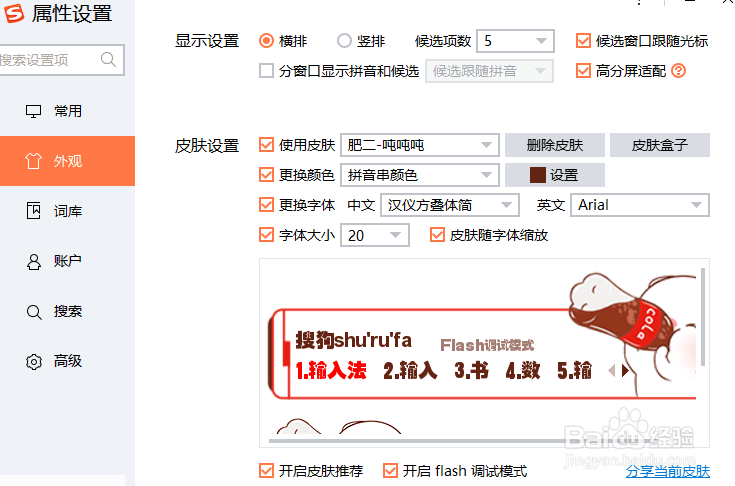The image size is (735, 486).
Task: Click the 外观 shirt icon
Action: [33, 161]
